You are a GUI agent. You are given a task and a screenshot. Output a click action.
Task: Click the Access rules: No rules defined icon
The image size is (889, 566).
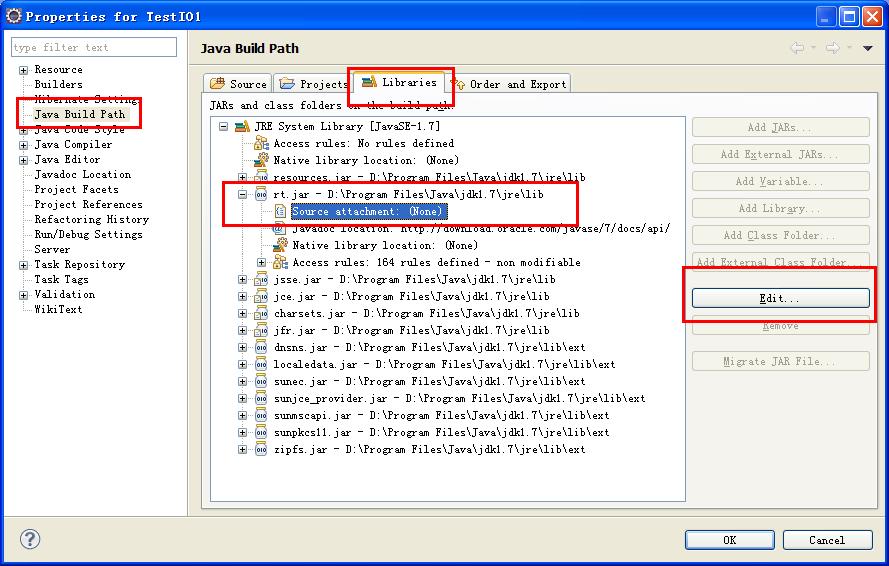(x=261, y=143)
